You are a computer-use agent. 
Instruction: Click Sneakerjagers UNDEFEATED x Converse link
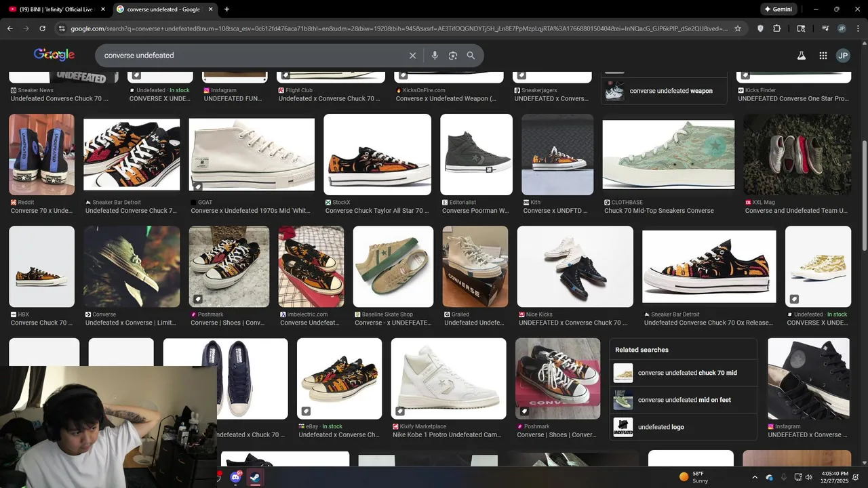[551, 98]
